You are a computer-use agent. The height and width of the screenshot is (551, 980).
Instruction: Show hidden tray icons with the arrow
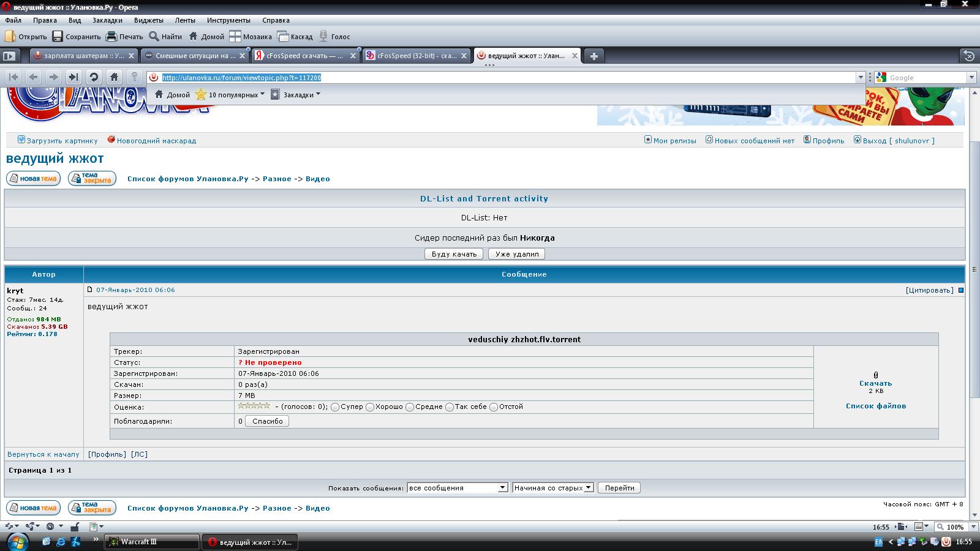coord(891,542)
